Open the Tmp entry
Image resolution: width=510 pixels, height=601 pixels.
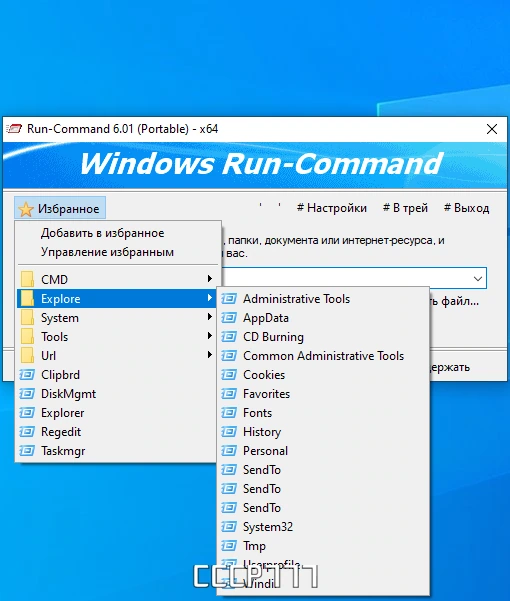click(x=323, y=546)
